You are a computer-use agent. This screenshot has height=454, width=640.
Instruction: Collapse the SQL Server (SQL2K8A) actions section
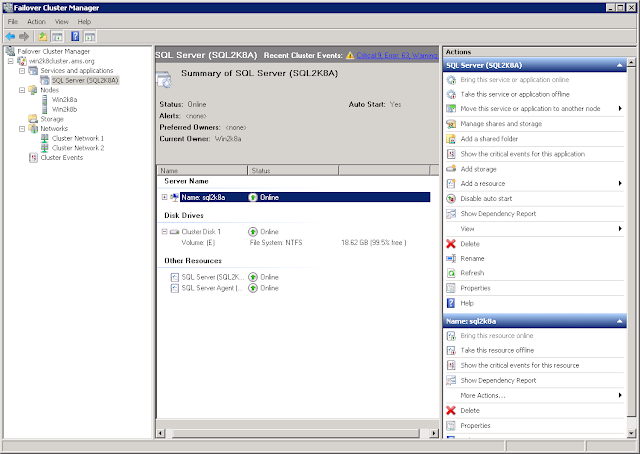pyautogui.click(x=620, y=65)
